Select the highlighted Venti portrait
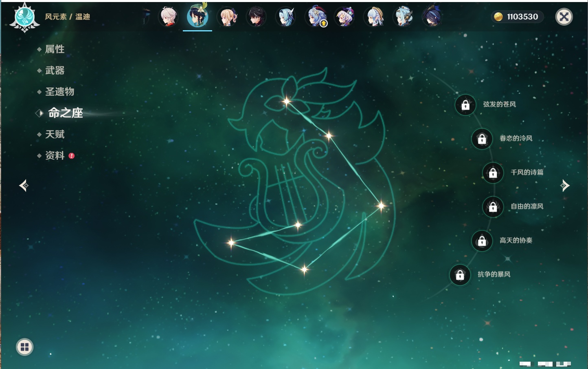 pyautogui.click(x=197, y=16)
